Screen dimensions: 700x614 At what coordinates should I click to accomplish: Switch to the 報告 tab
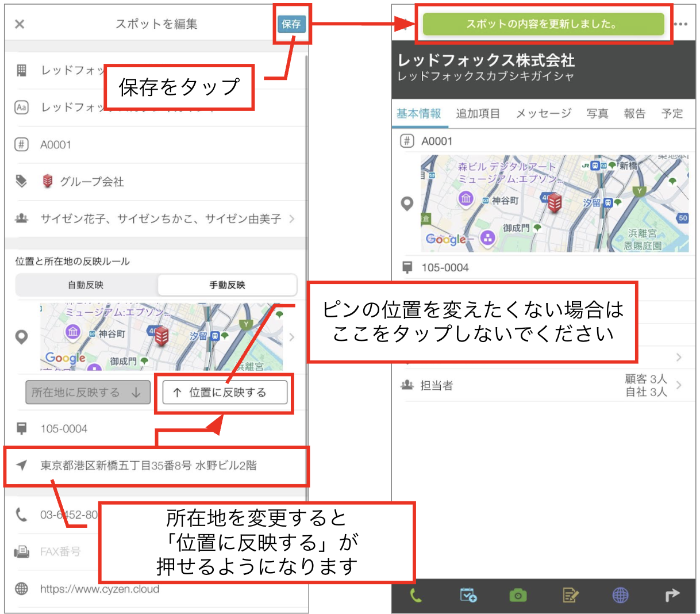pos(634,114)
